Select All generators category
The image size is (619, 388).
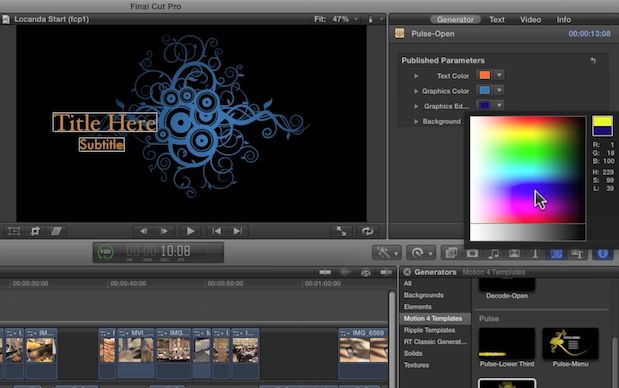407,283
